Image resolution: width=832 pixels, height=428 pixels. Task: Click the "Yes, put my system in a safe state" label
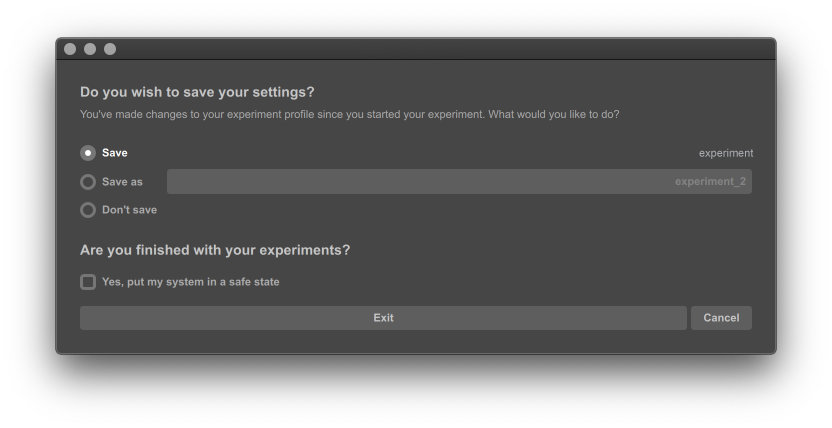[191, 282]
